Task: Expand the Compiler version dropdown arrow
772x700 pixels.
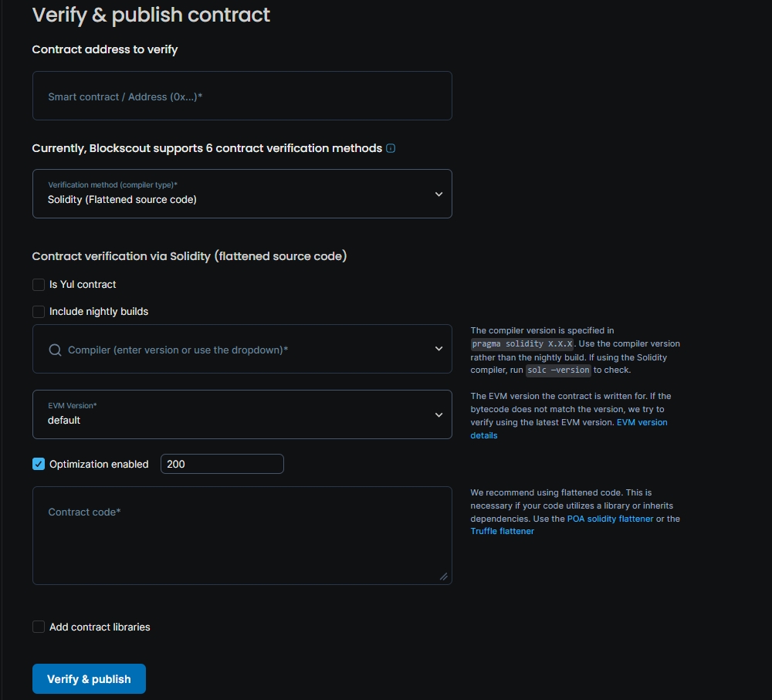Action: coord(438,349)
